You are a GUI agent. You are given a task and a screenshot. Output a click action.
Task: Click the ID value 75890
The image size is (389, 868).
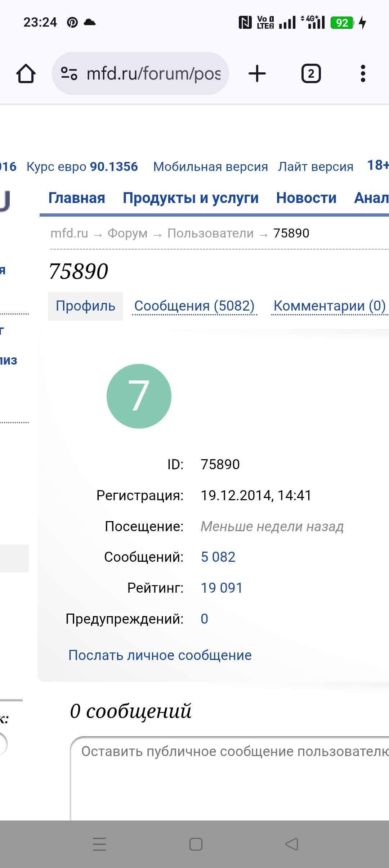point(220,465)
